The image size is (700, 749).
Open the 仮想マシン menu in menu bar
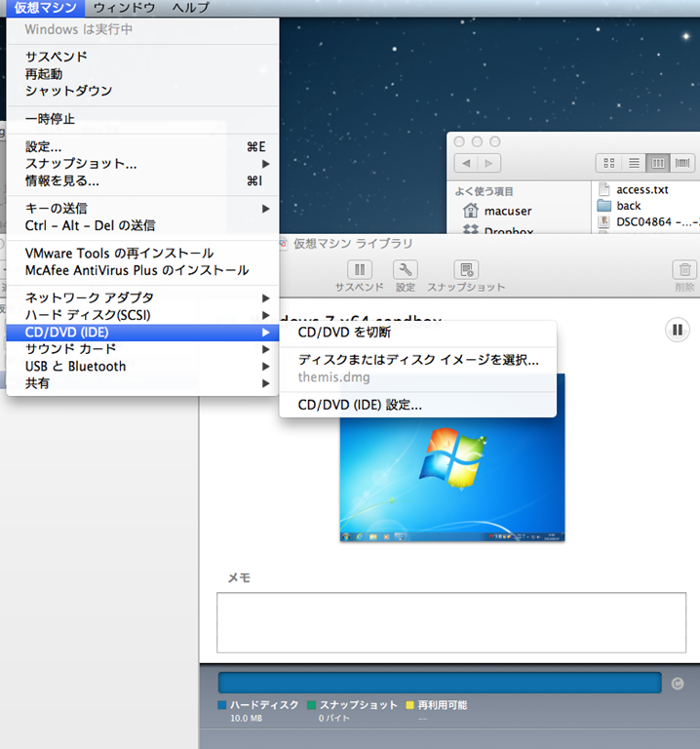(x=46, y=8)
